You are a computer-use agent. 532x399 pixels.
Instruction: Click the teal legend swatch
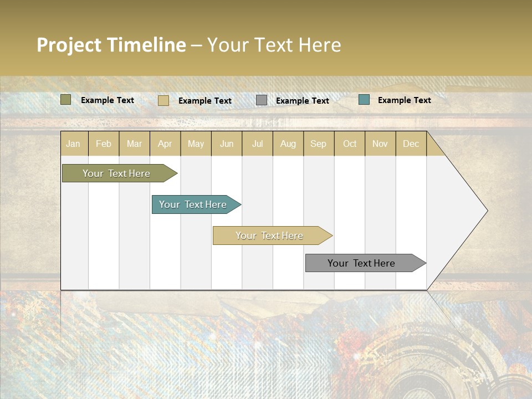pos(364,100)
